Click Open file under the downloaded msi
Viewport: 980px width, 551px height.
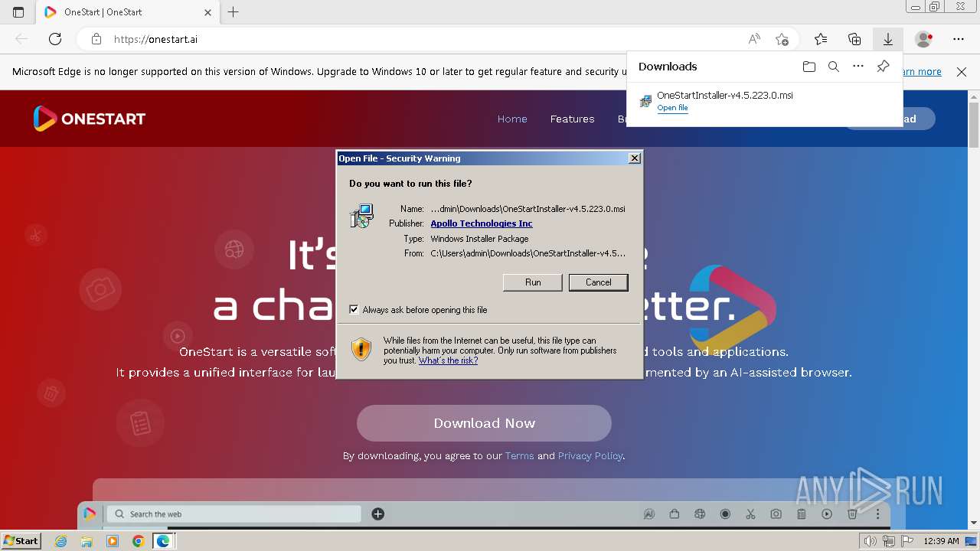[x=672, y=108]
